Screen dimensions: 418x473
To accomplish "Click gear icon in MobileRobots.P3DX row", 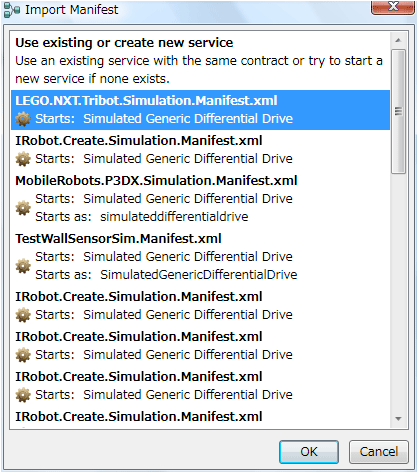I will click(x=23, y=208).
